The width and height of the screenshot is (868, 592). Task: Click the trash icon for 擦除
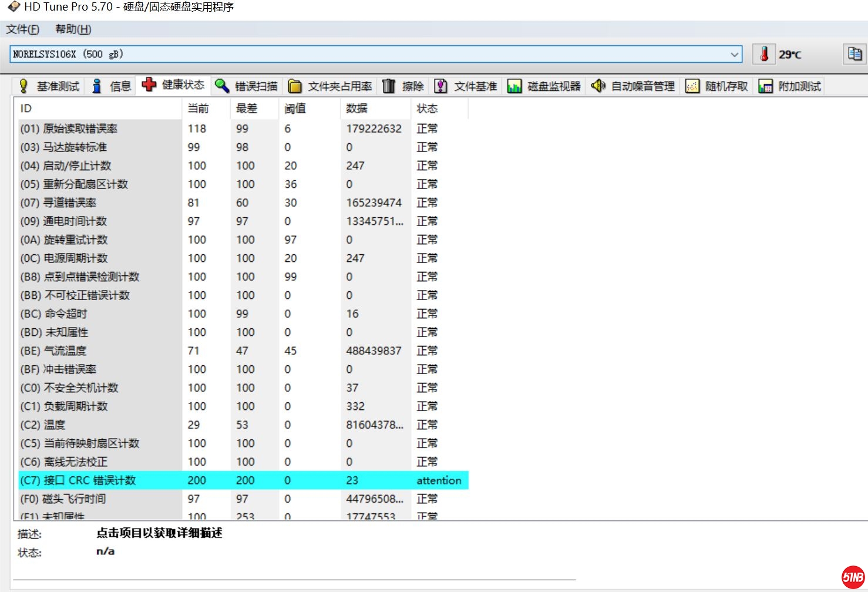coord(389,86)
